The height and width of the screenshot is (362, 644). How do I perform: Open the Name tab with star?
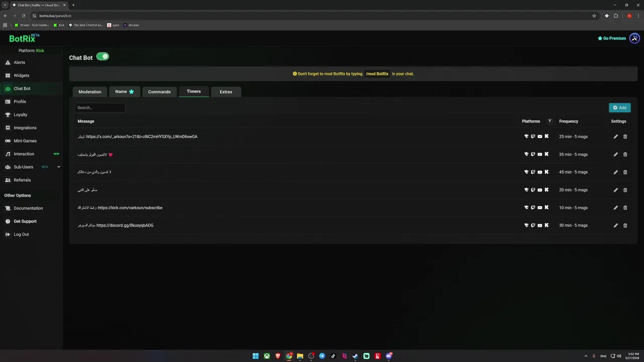(124, 92)
